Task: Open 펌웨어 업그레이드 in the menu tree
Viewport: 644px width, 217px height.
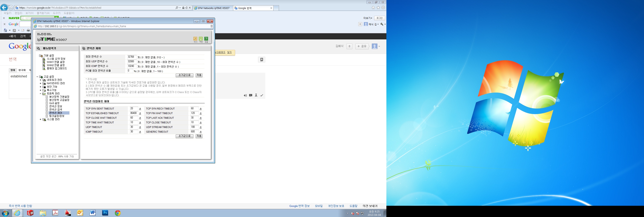Action: coord(57,69)
